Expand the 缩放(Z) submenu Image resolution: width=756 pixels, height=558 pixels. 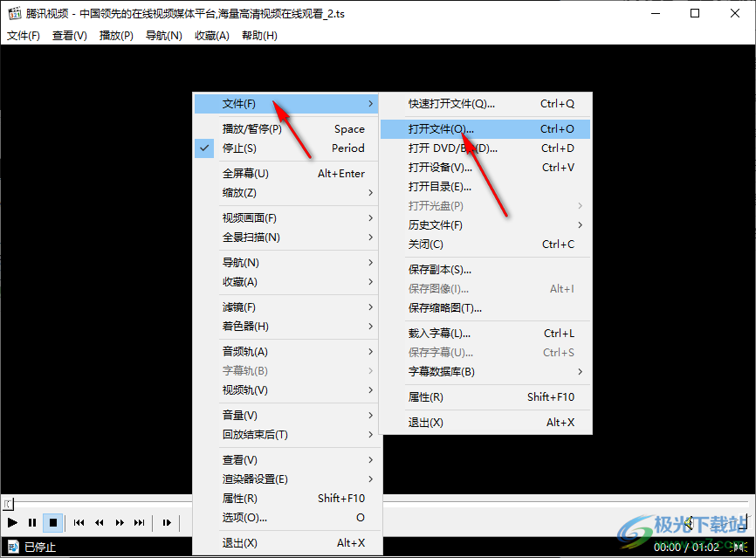(x=286, y=193)
